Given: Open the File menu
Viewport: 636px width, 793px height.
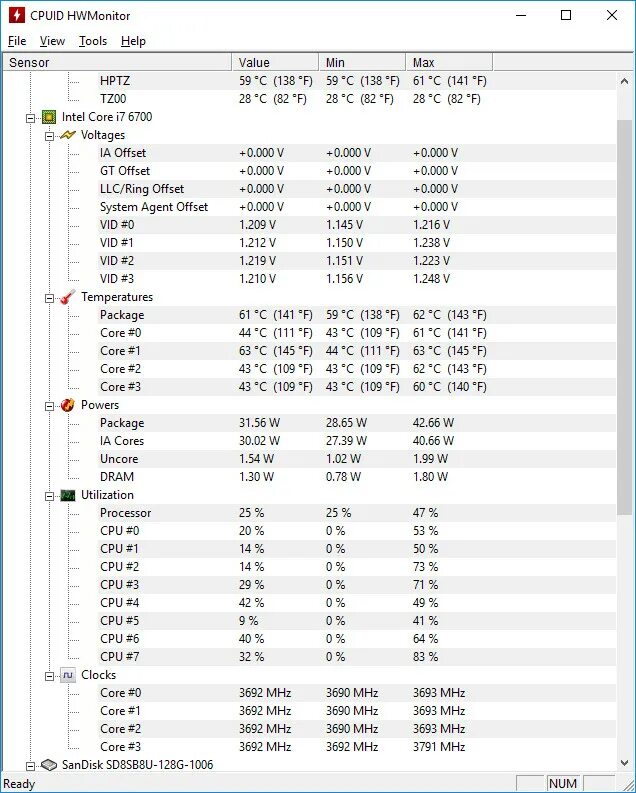Looking at the screenshot, I should 17,41.
